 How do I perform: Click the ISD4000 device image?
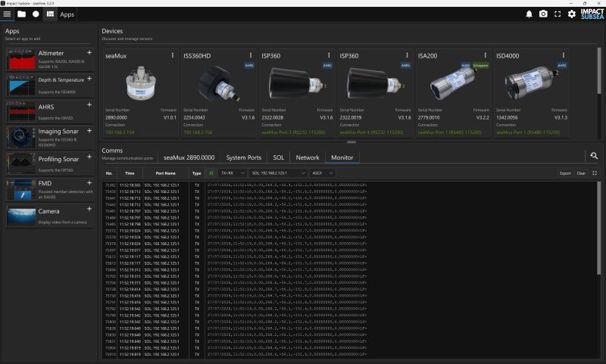pos(531,83)
